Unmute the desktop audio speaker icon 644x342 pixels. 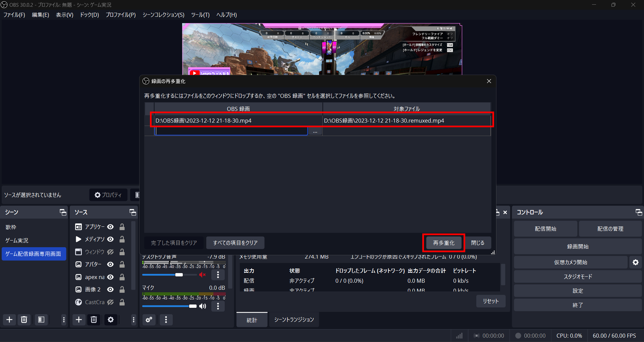click(x=203, y=275)
